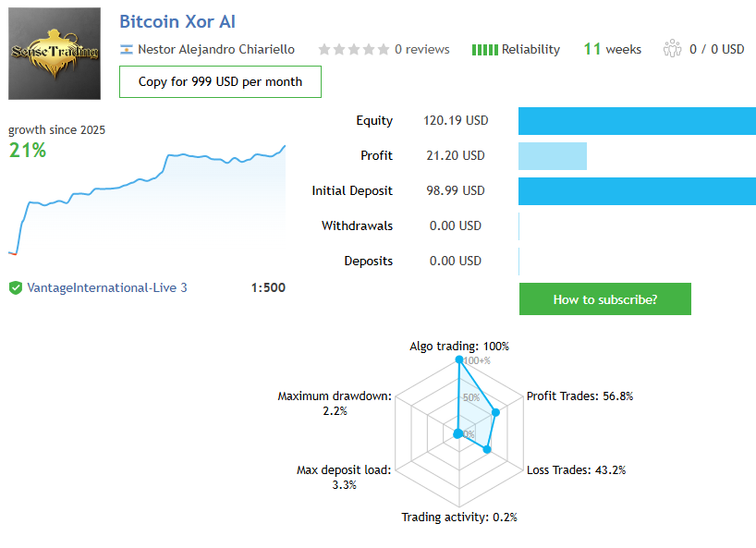Screen dimensions: 756x548
Task: Open the 0 reviews link
Action: click(x=421, y=50)
